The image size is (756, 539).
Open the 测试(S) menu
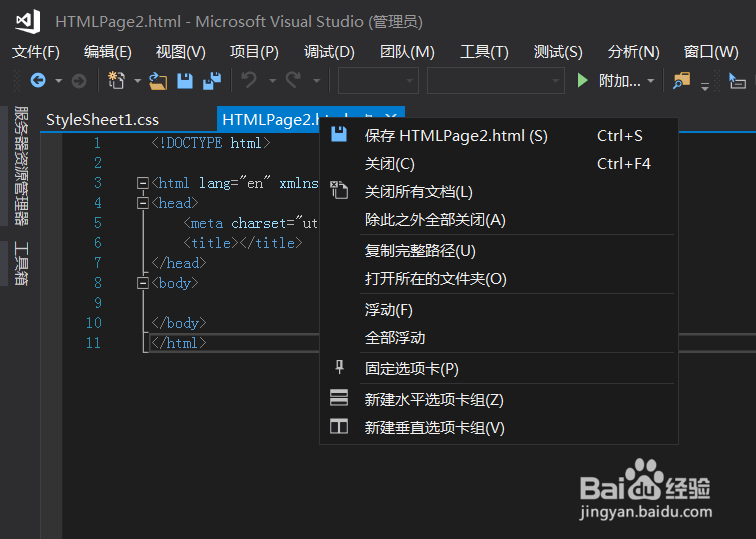pyautogui.click(x=558, y=52)
